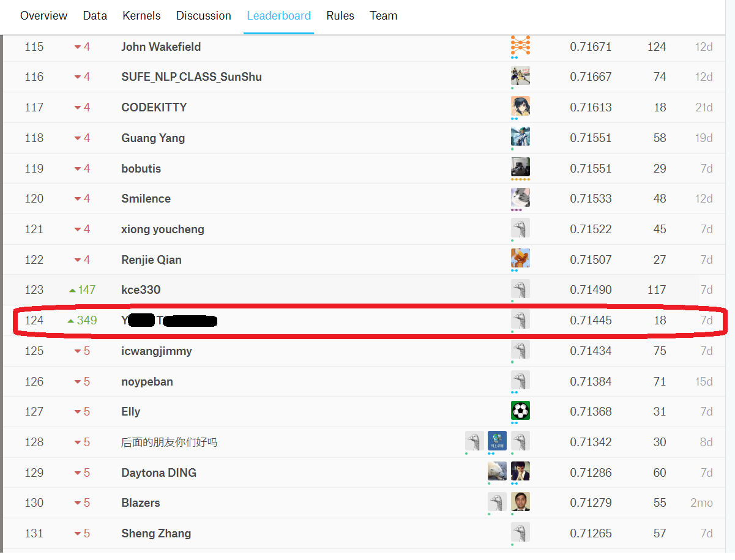
Task: Click the 21d last submission value
Action: pyautogui.click(x=704, y=107)
